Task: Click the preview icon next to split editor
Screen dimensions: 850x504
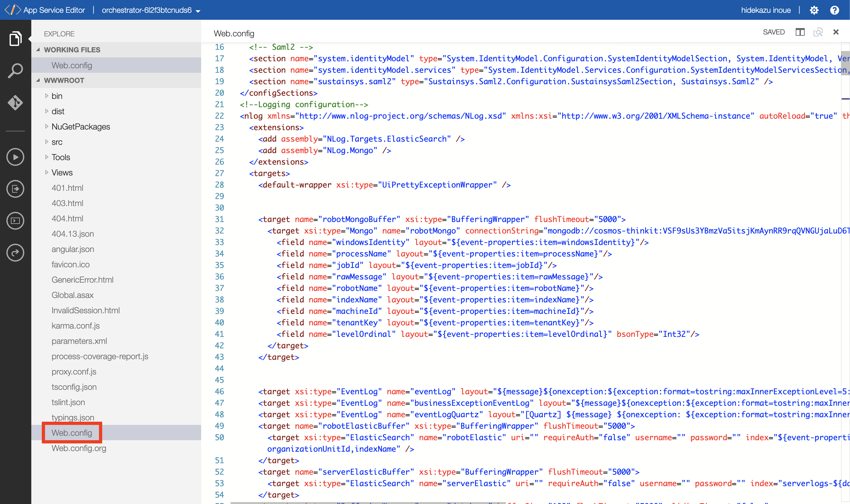Action: point(818,32)
